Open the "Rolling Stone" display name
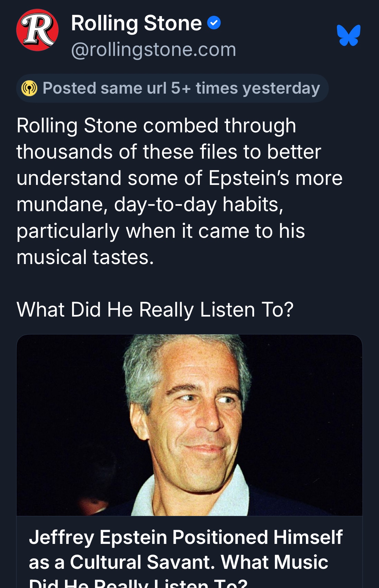Image resolution: width=379 pixels, height=588 pixels. click(x=136, y=23)
